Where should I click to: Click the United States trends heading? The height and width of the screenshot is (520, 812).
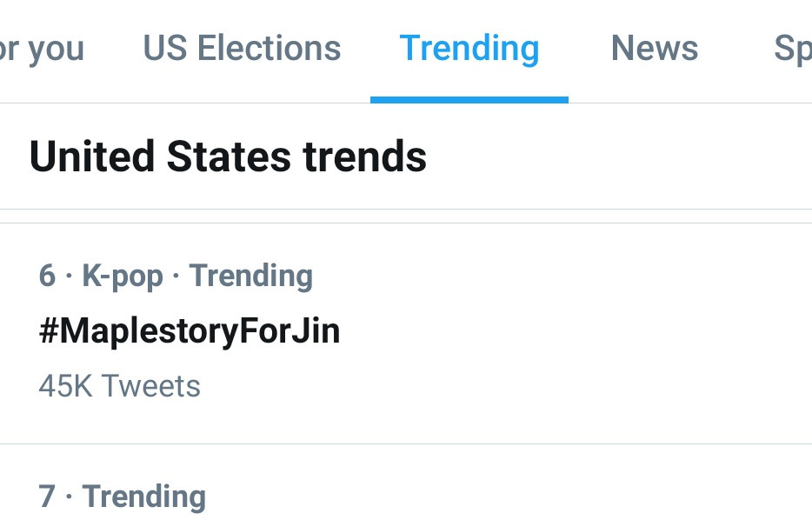(228, 157)
